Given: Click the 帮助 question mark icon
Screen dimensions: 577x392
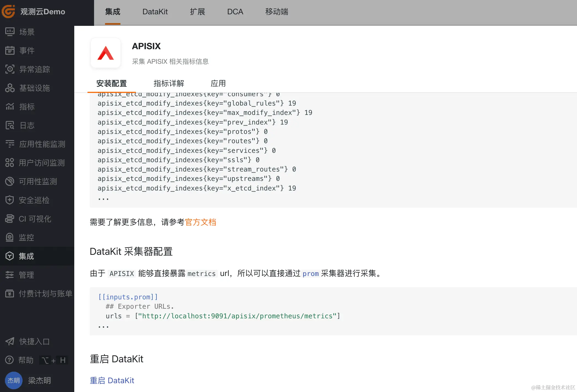Looking at the screenshot, I should click(9, 360).
